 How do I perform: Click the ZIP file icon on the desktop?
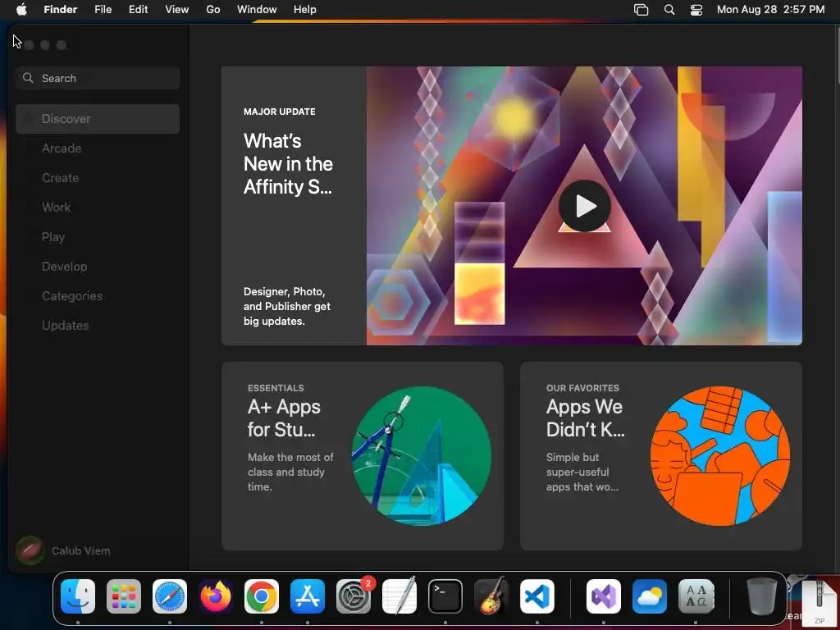pos(818,605)
